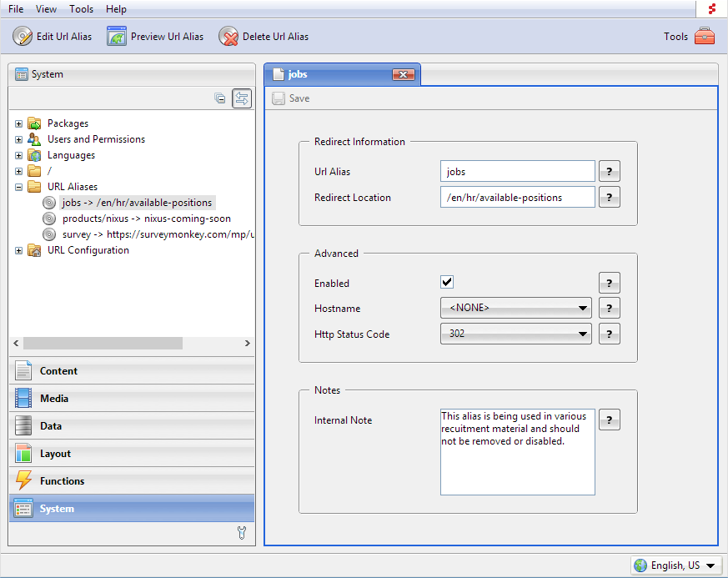This screenshot has width=728, height=578.
Task: Click the wrench icon below System
Action: point(242,533)
